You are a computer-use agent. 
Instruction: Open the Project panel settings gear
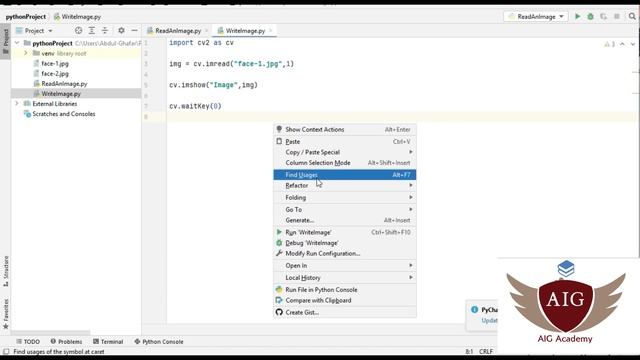click(x=121, y=31)
